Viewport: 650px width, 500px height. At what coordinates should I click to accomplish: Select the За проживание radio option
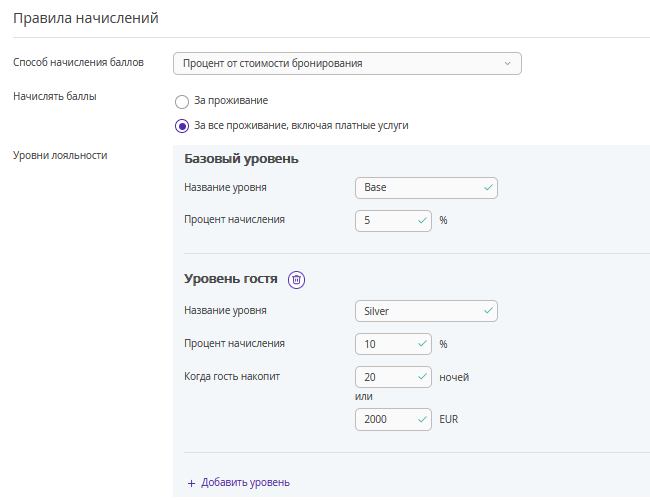pyautogui.click(x=182, y=102)
